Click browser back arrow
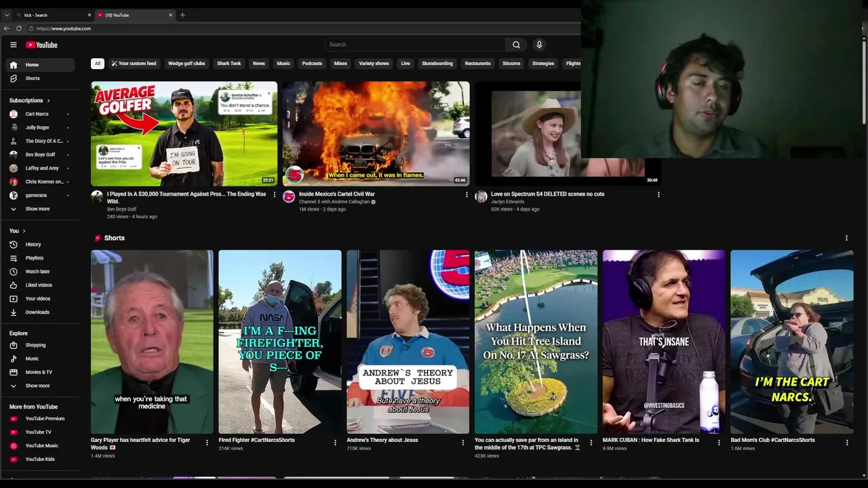This screenshot has width=868, height=488. (x=7, y=28)
